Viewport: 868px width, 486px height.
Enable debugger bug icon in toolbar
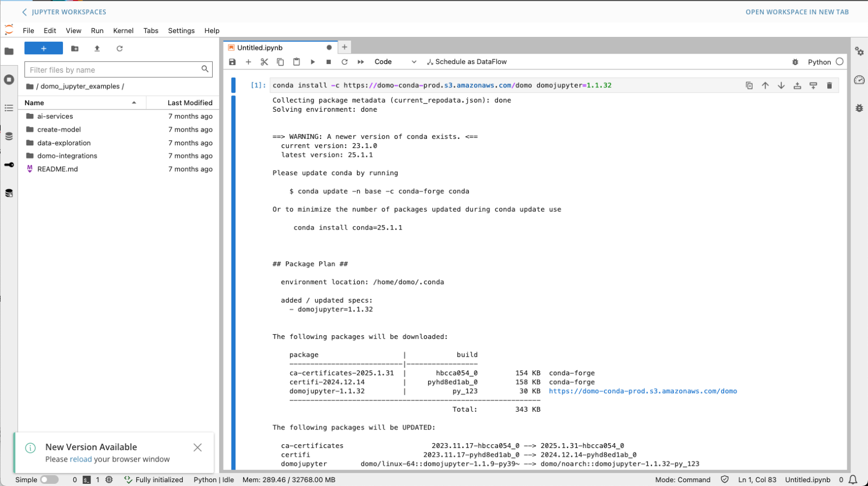click(795, 62)
